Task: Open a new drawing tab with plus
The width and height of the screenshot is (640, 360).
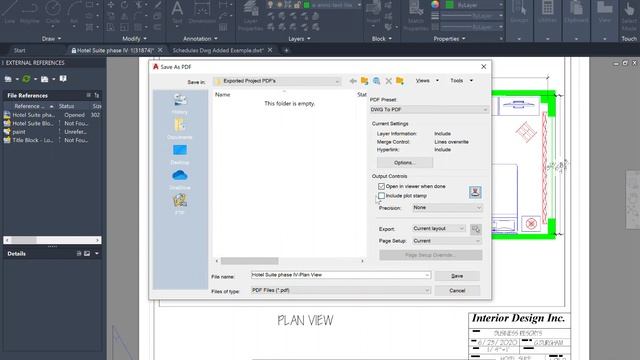Action: (x=286, y=51)
